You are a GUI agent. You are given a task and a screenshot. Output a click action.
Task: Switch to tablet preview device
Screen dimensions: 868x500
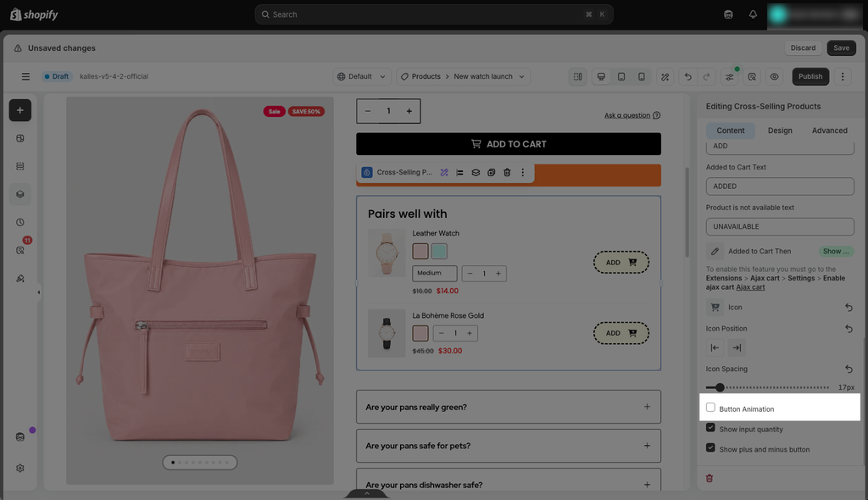pyautogui.click(x=621, y=76)
